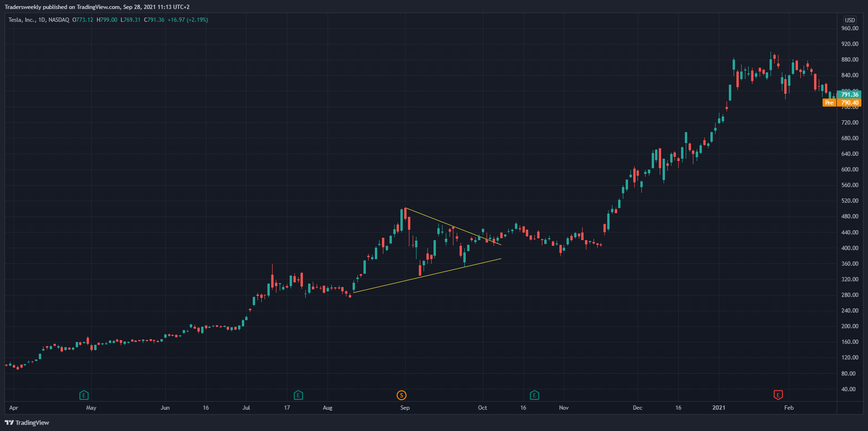Click the open value O773.12
Screen dimensions: 868x431
83,20
